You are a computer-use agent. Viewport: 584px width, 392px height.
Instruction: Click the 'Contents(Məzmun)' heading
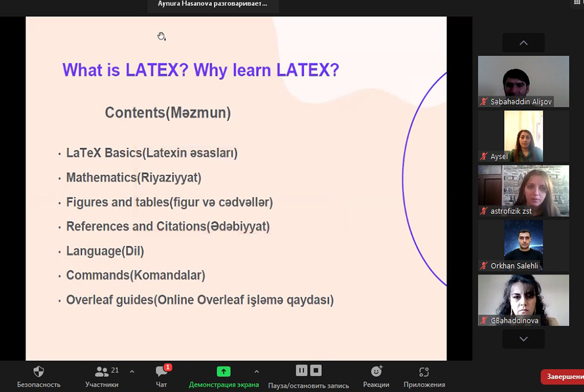(x=168, y=113)
